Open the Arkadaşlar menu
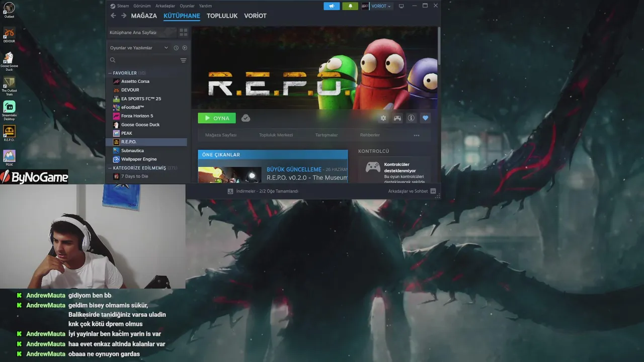Viewport: 644px width, 362px height. [165, 6]
